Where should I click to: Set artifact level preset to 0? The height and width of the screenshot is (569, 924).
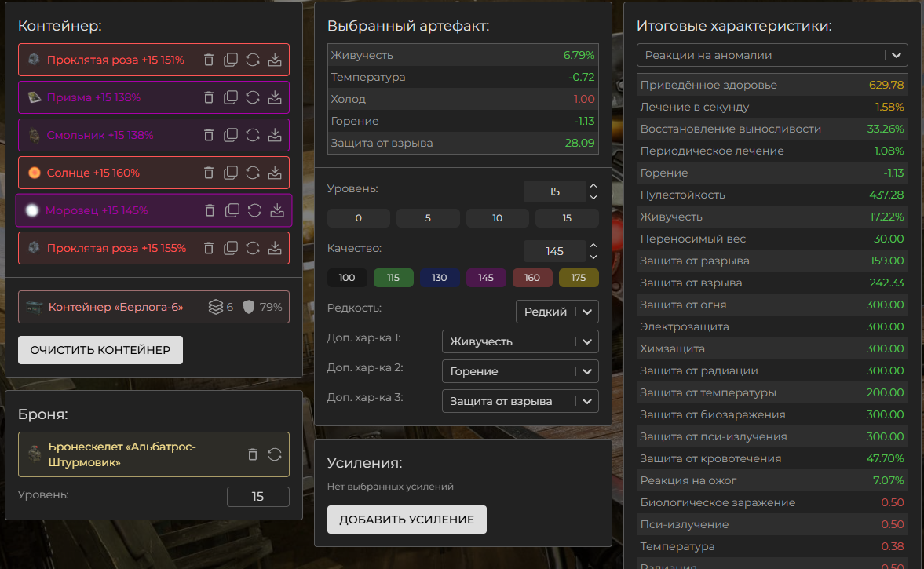(358, 218)
